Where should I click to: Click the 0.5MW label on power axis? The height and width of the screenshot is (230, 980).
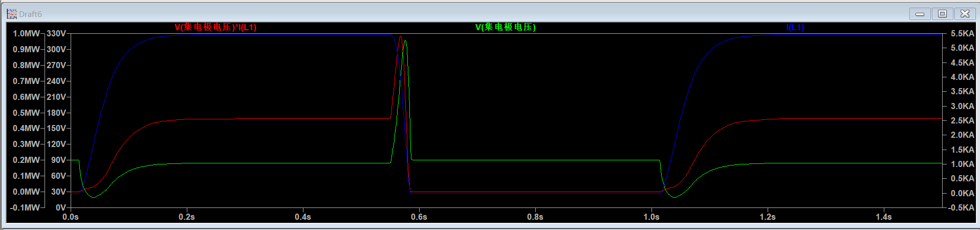26,113
